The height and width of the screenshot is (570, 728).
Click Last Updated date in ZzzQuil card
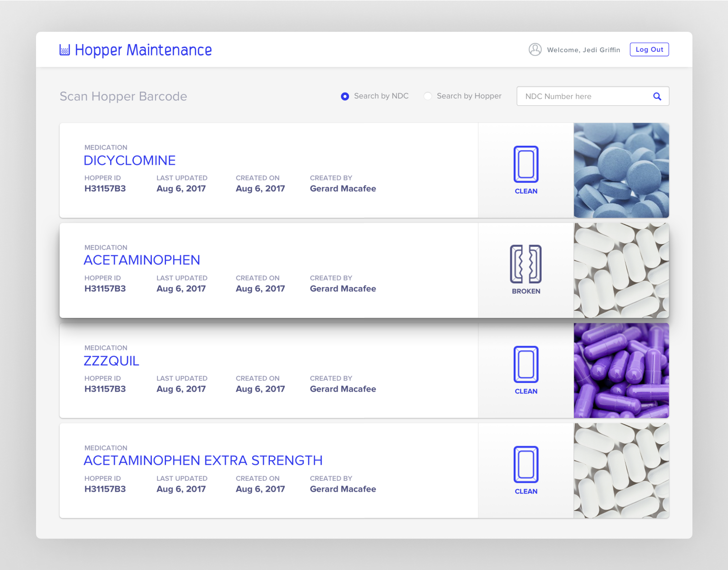click(x=181, y=389)
